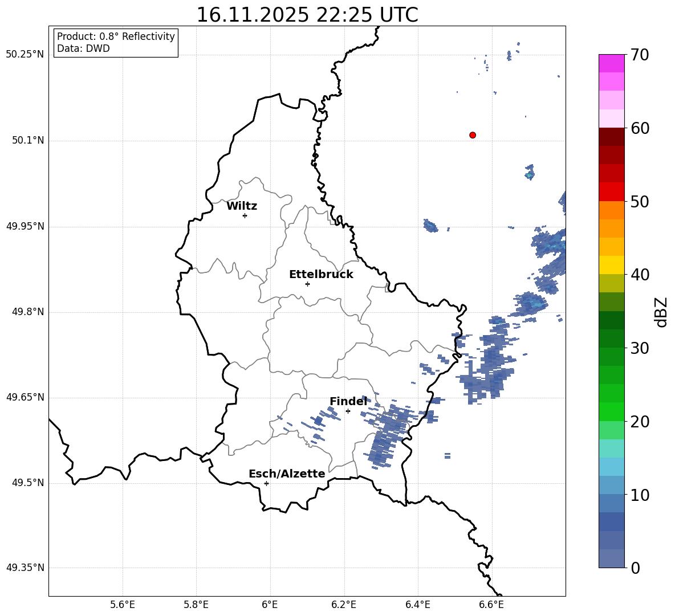Click the 'Product: 0.8° Reflectivity' text
Screen dimensions: 675x616
116,36
